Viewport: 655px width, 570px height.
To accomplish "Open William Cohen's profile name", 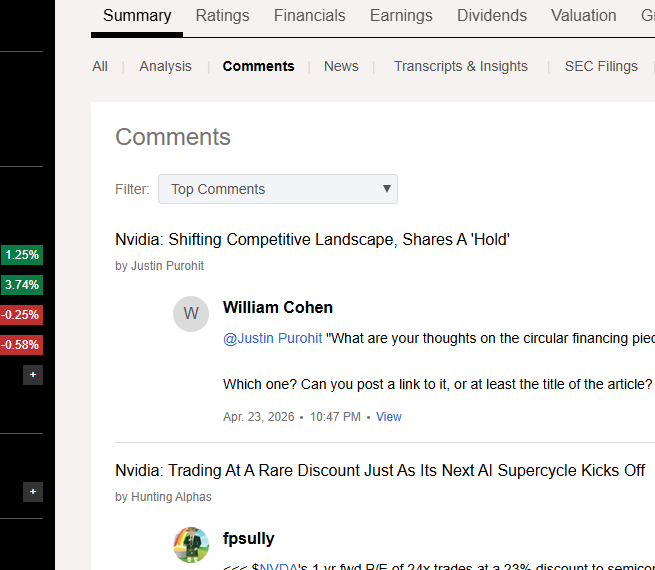I will coord(278,307).
